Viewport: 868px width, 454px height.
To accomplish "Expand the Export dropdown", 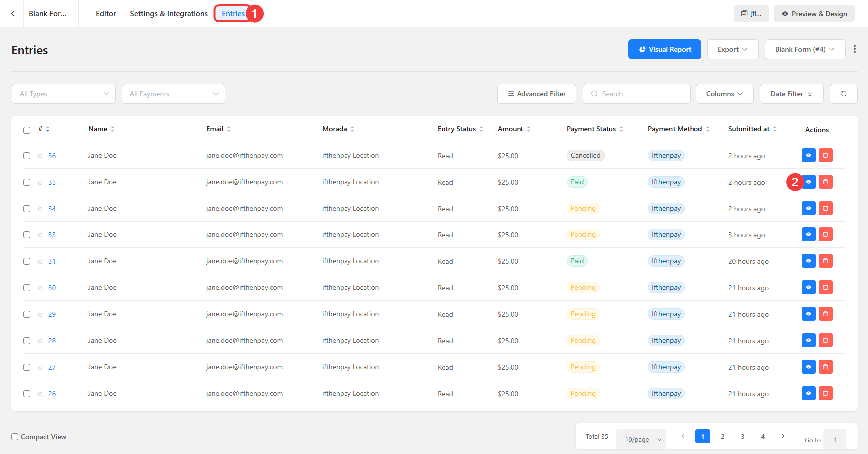I will (733, 49).
